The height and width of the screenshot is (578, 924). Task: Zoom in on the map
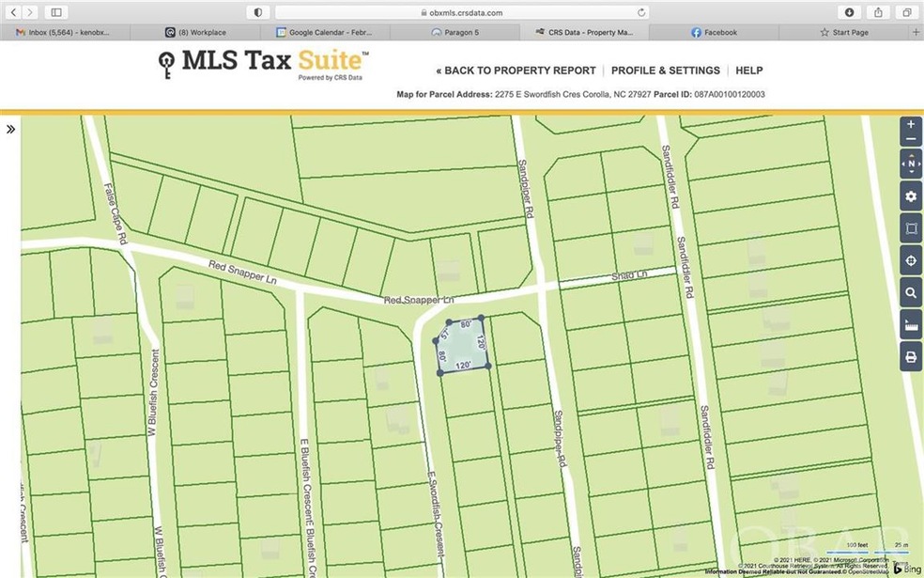(910, 125)
